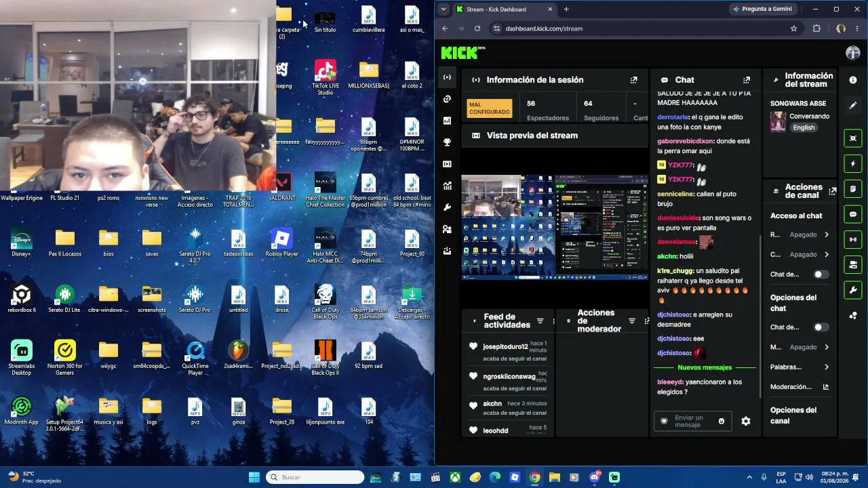This screenshot has width=868, height=488.
Task: Click the stream preview thumbnail
Action: (555, 227)
